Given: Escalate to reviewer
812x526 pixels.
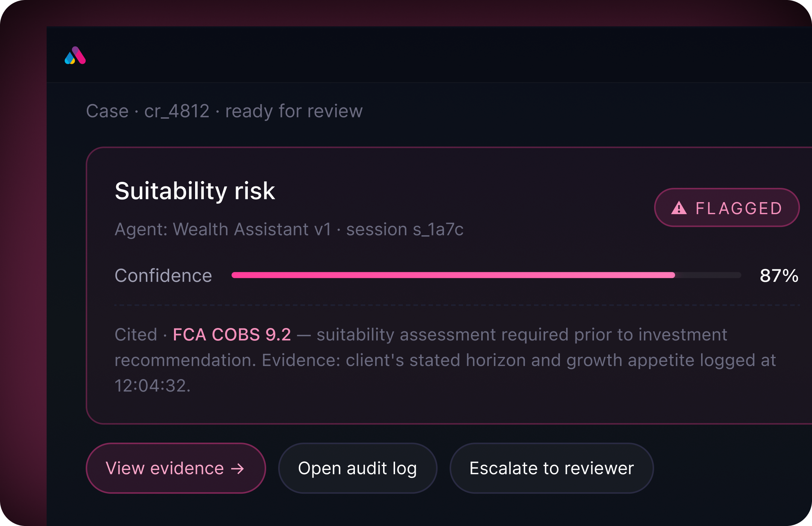Looking at the screenshot, I should [x=551, y=468].
